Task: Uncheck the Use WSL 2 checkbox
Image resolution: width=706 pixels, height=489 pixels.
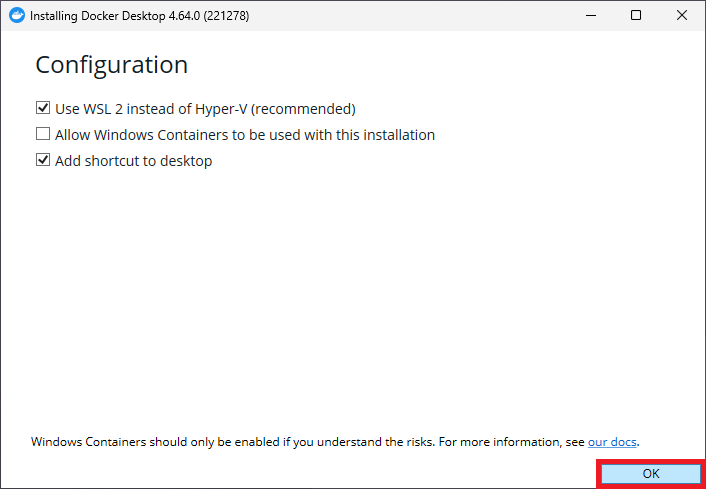Action: (43, 109)
